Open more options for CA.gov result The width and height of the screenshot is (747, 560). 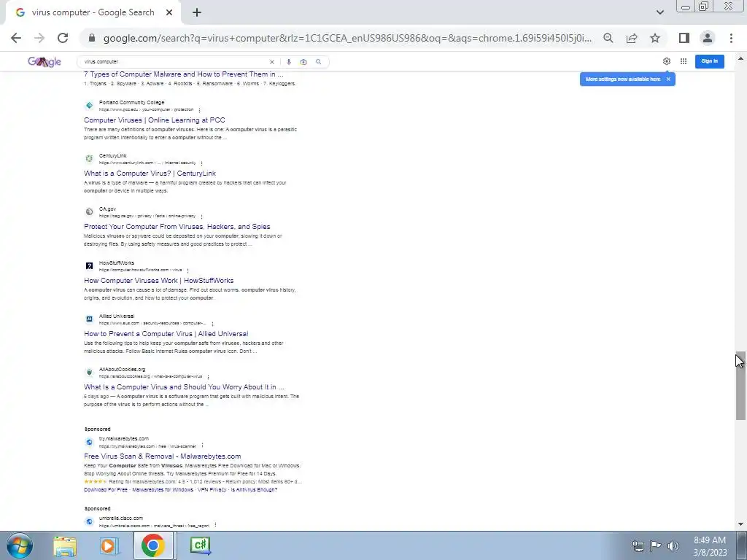coord(201,217)
